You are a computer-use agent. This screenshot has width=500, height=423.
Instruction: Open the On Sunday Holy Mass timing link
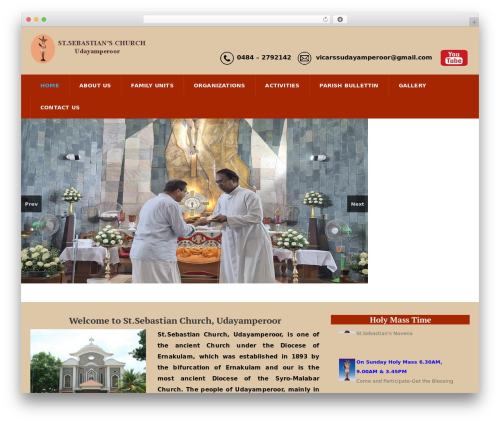399,367
